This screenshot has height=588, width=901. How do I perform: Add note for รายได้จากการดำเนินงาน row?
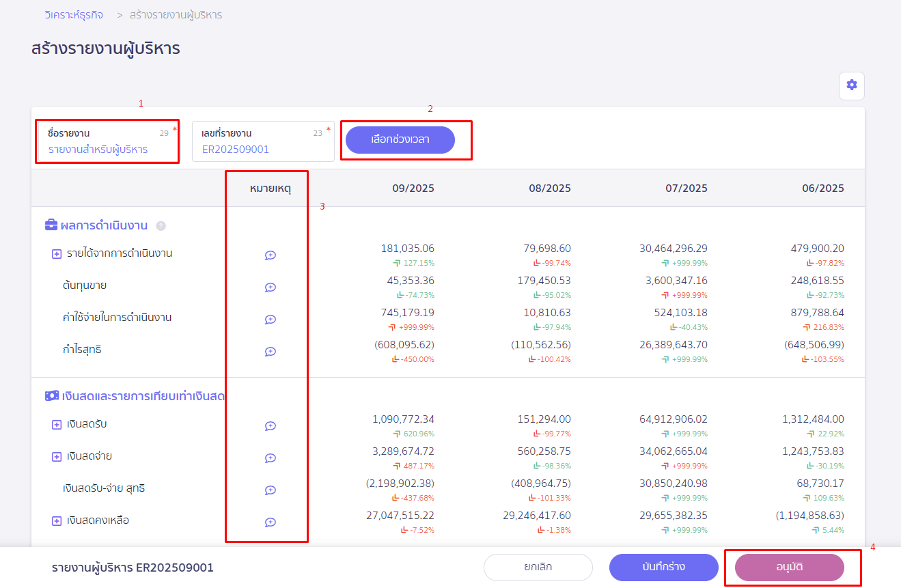270,255
